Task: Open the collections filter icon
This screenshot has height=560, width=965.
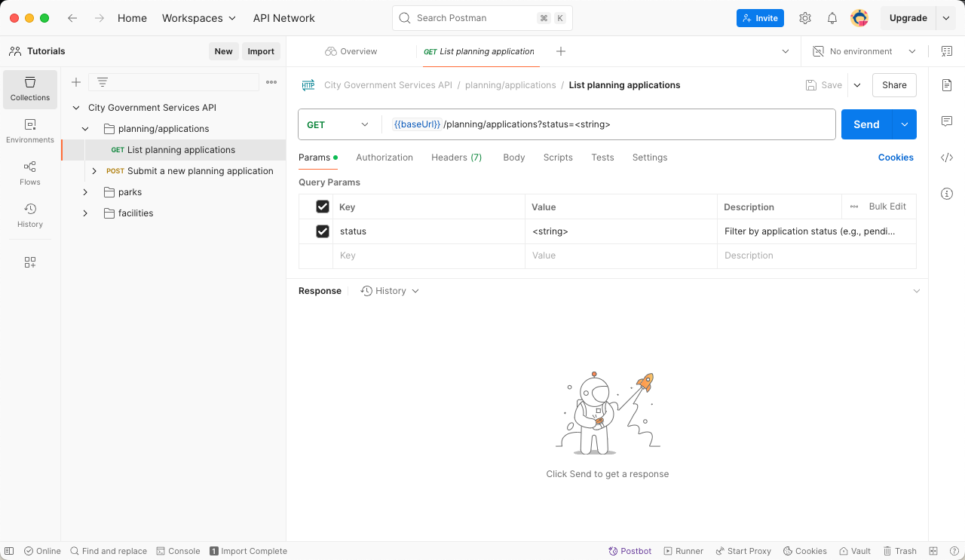Action: point(103,82)
